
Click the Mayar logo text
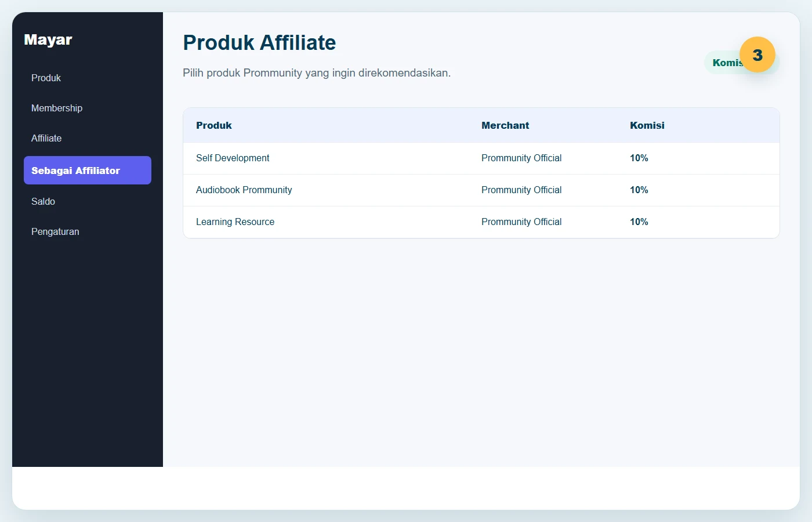[x=48, y=39]
